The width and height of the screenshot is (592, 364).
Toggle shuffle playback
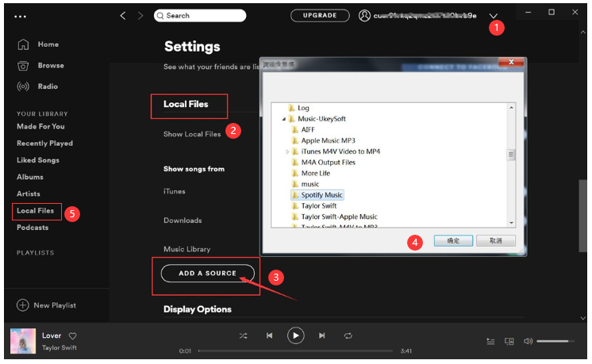[243, 335]
